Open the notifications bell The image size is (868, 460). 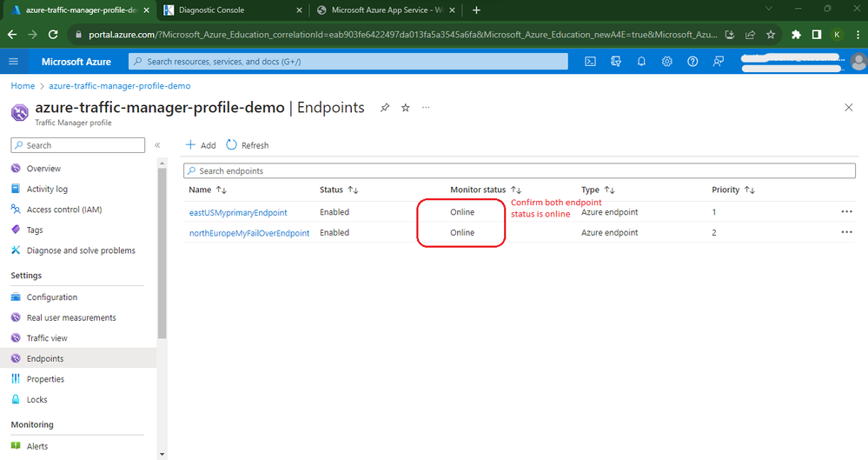coord(641,62)
